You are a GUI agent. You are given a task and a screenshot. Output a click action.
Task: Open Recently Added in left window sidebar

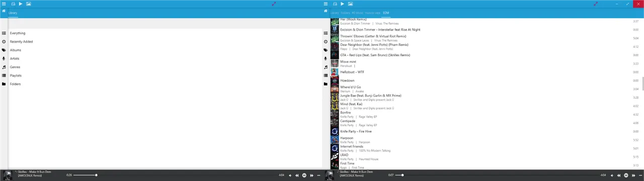(x=161, y=42)
